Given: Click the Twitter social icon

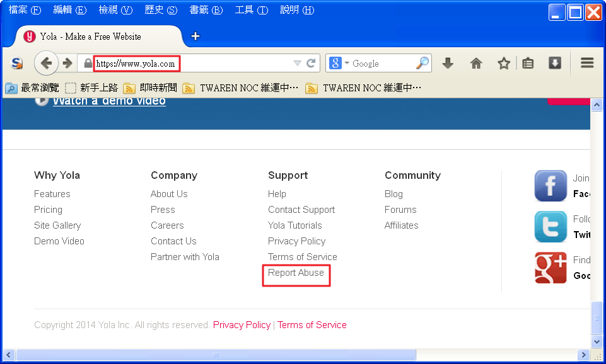Looking at the screenshot, I should click(551, 227).
